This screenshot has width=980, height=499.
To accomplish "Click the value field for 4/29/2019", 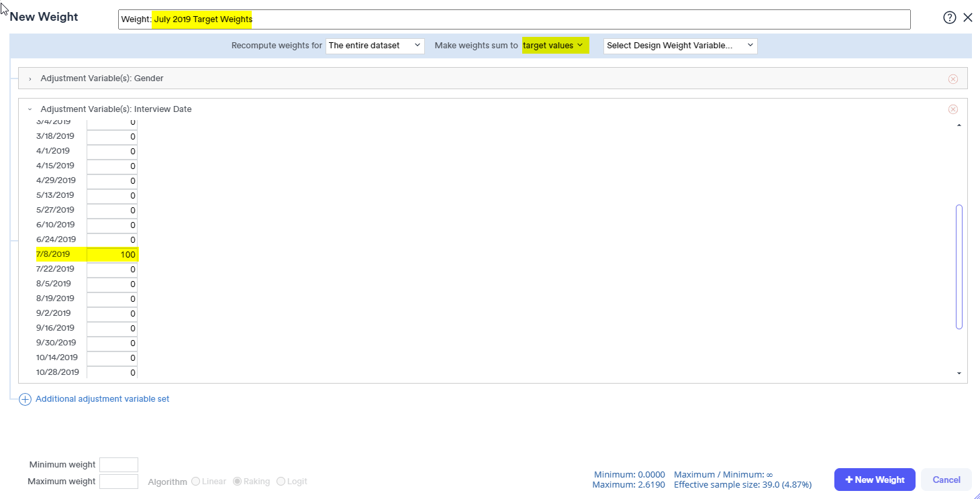I will tap(112, 181).
